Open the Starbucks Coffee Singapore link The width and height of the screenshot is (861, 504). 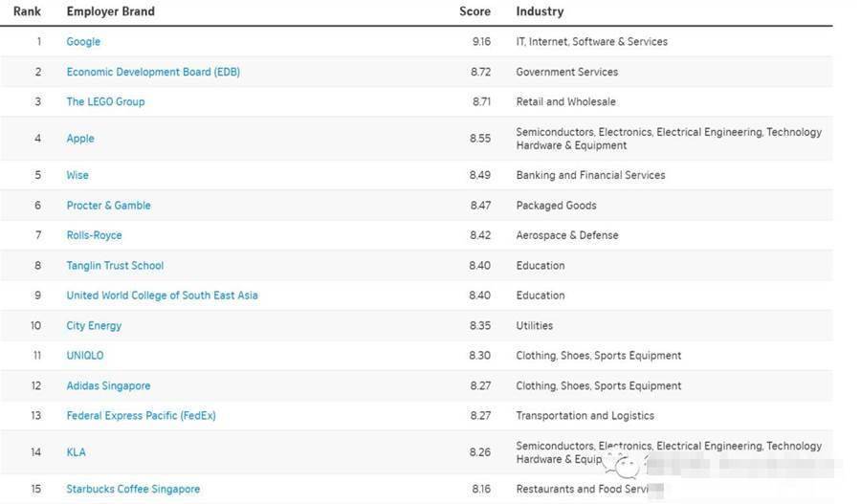(x=133, y=489)
